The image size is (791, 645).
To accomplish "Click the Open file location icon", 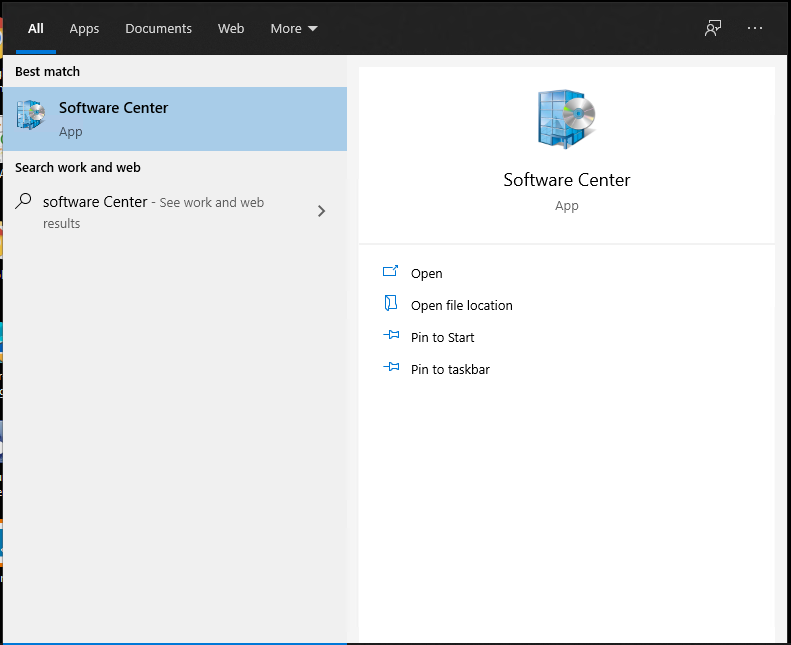I will (390, 303).
